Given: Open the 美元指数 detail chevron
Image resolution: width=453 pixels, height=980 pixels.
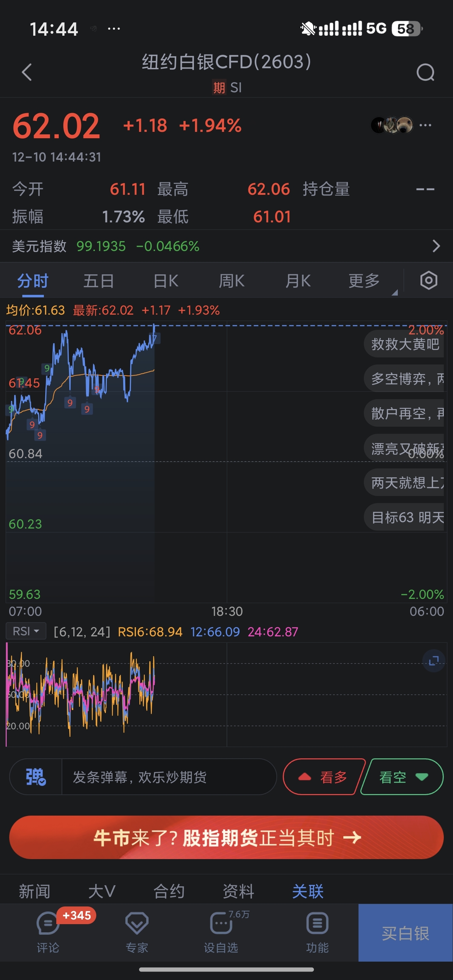Looking at the screenshot, I should 436,246.
